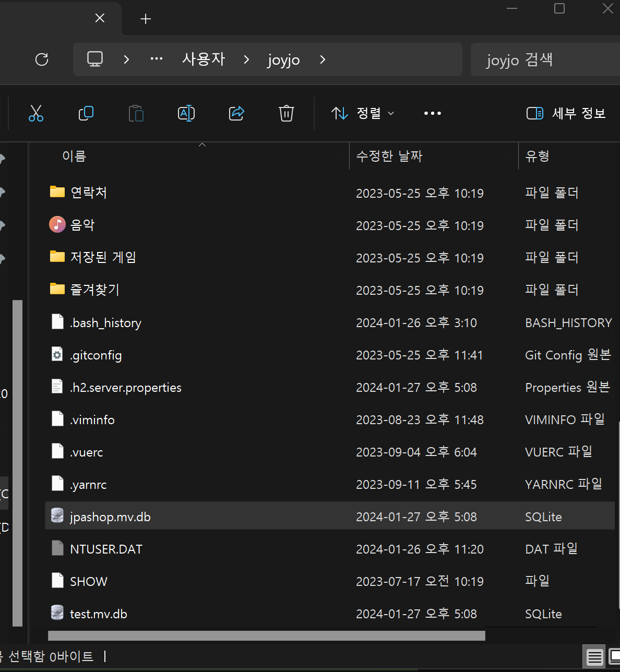Select the file name NTUSER.DAT

(106, 549)
